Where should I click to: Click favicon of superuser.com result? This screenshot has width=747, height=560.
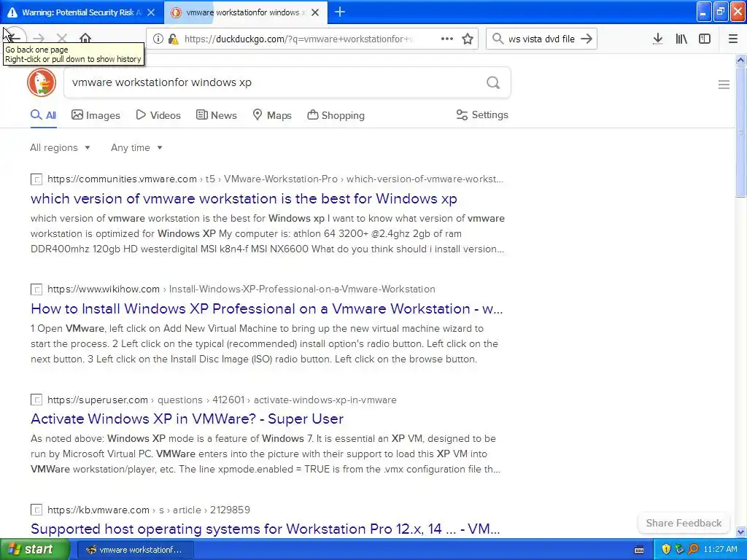point(36,400)
